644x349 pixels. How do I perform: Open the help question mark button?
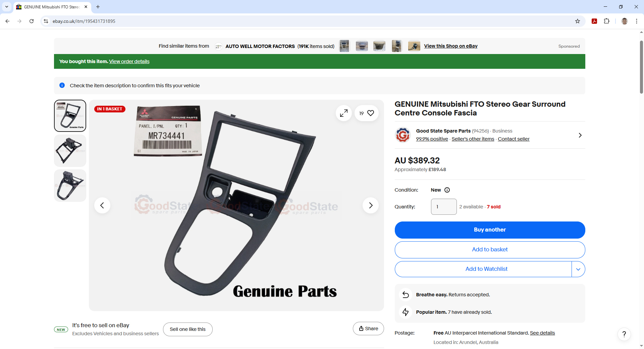[x=624, y=334]
